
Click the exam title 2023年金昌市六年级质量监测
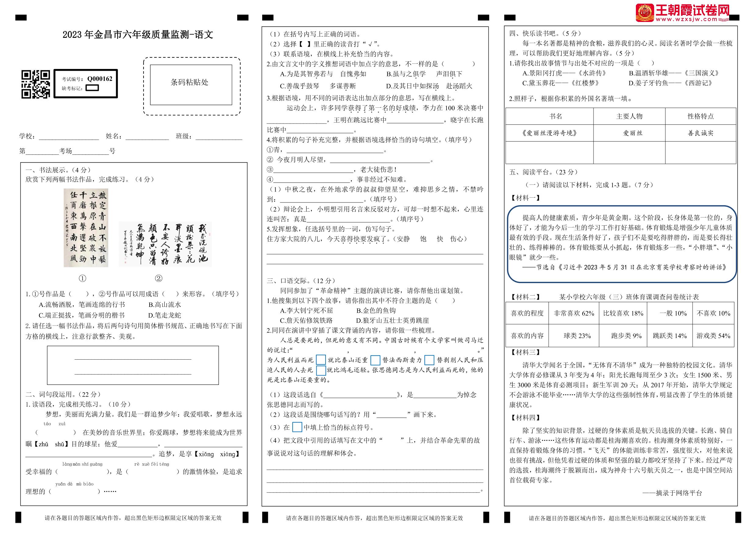(137, 34)
